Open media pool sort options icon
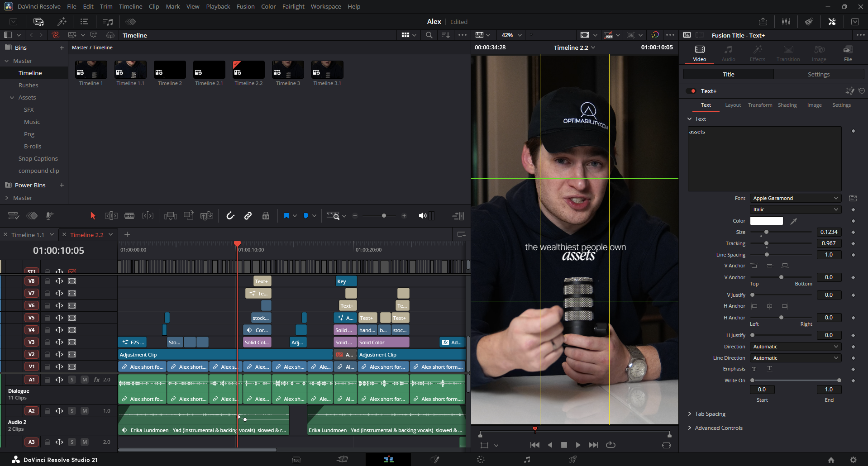 click(x=446, y=35)
